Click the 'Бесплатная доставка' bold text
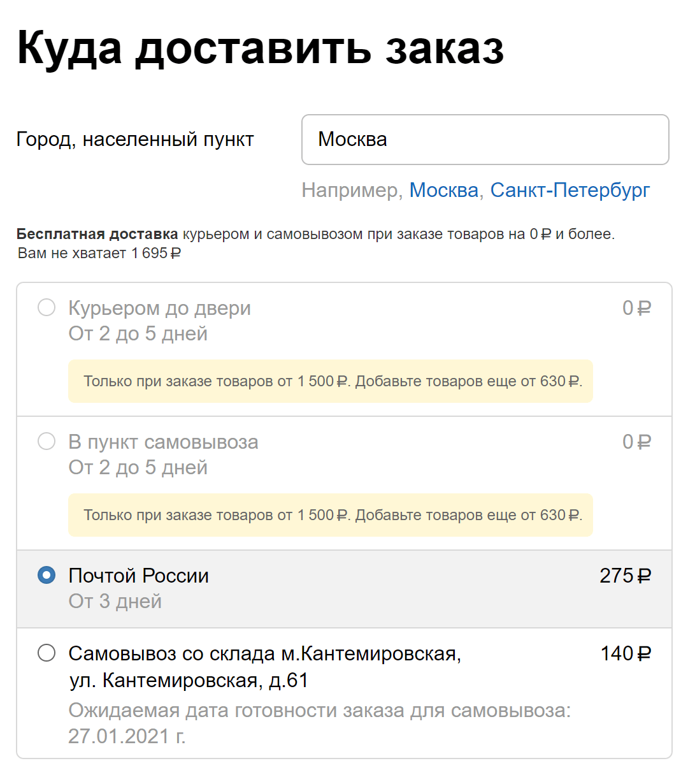Screen dimensions: 688x784 tap(97, 234)
